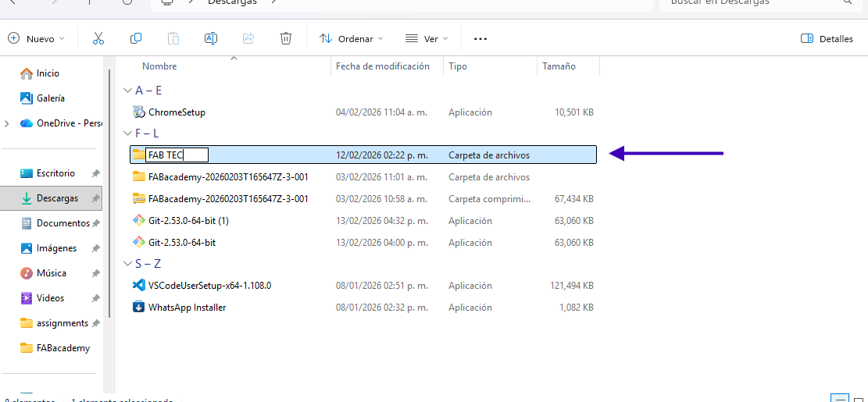Click the zipped FABacademy folder icon
Screen dimensions: 868x402
tap(139, 198)
